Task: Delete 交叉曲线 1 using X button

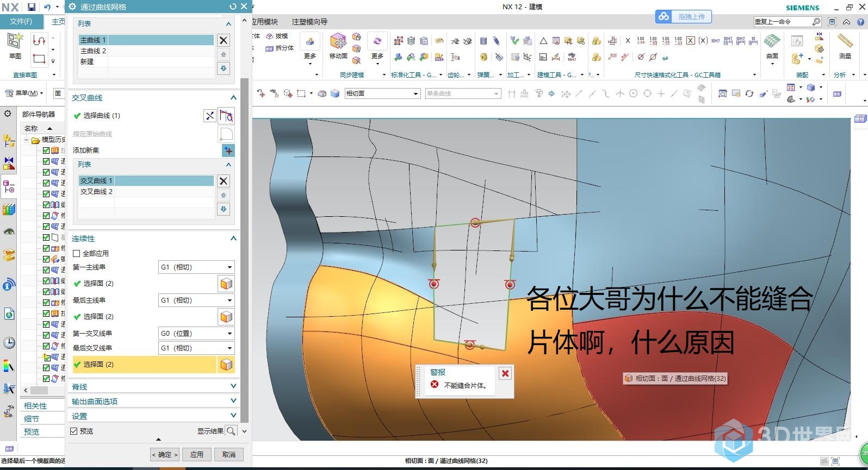Action: click(x=224, y=181)
